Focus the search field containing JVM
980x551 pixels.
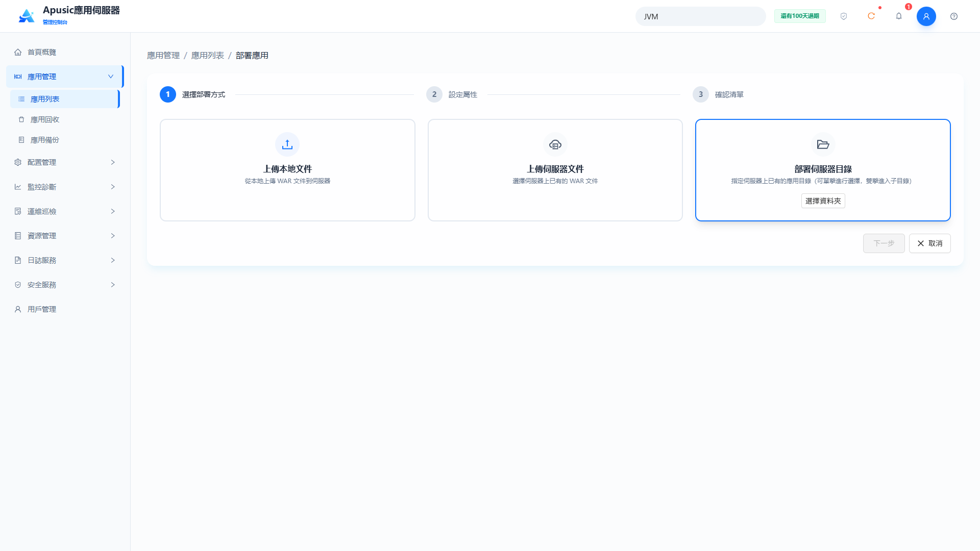(700, 16)
